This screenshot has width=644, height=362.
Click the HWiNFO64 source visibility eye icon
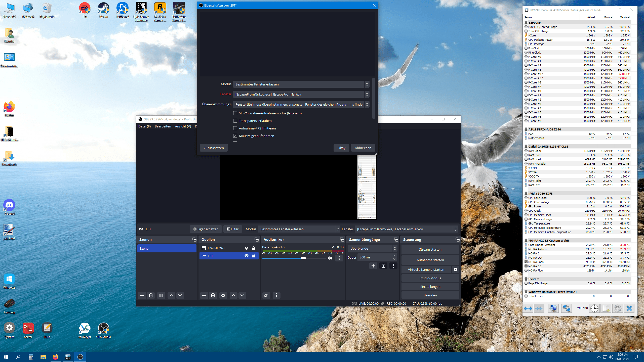tap(246, 248)
